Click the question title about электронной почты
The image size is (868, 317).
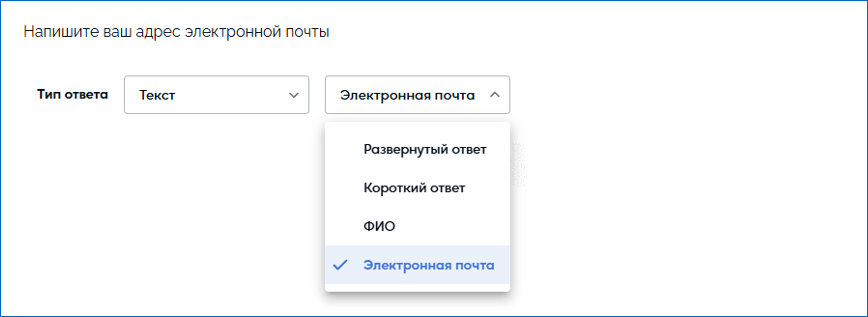click(176, 32)
